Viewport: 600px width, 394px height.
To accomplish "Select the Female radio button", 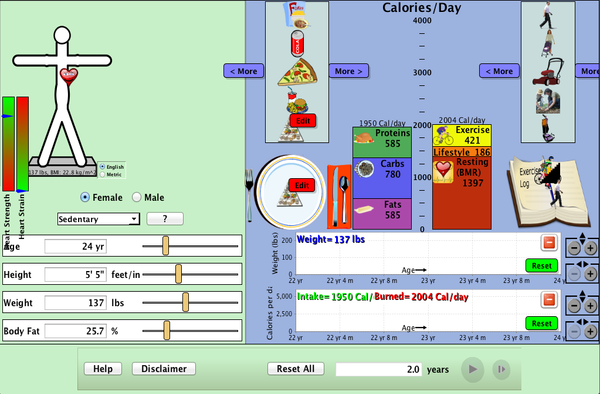I will point(85,197).
